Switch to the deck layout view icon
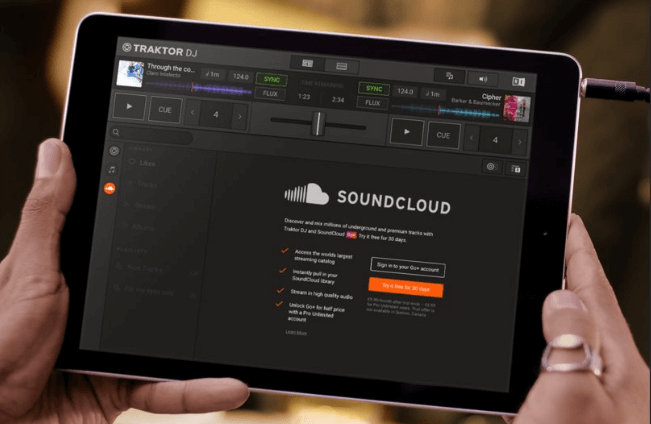651x424 pixels. (307, 64)
